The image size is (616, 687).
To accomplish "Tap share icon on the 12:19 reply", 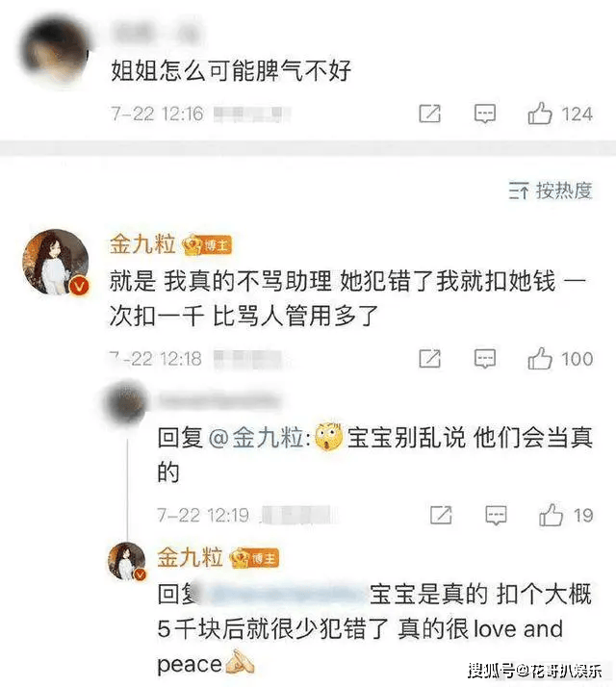I will tap(441, 516).
